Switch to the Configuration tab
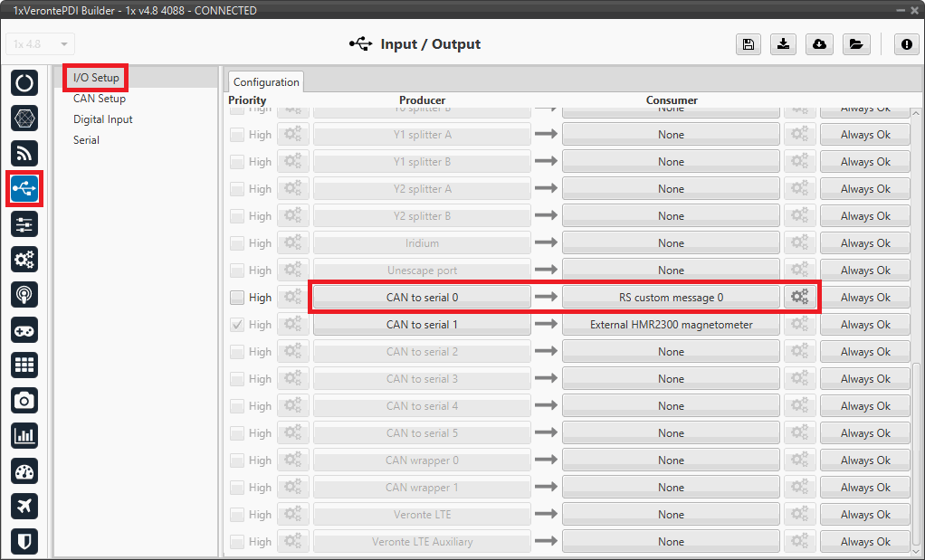Screen dimensions: 925x560 point(266,81)
